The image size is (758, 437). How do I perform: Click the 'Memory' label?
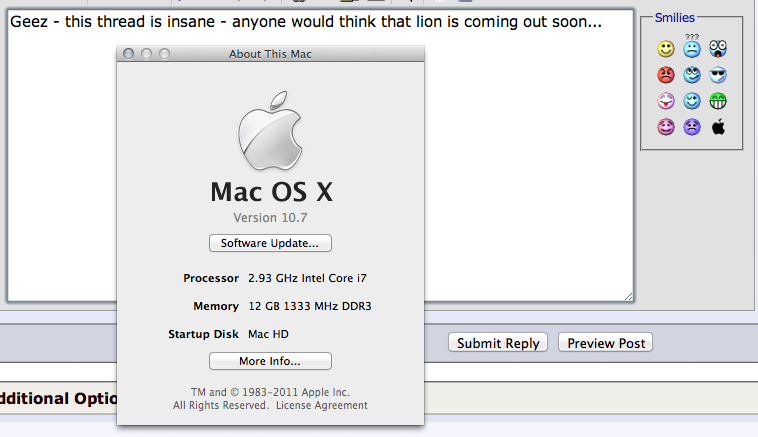point(216,306)
